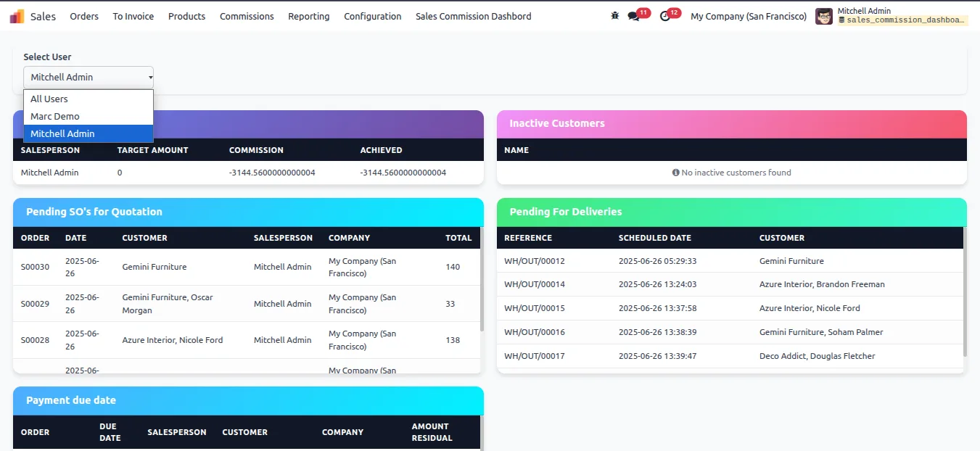Click order S00029 in the quotations table

35,304
